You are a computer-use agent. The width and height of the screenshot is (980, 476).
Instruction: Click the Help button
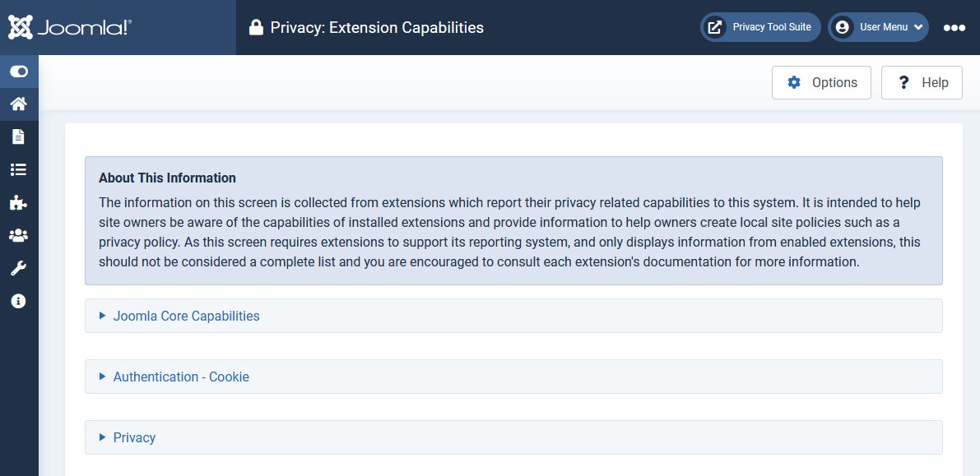pos(922,82)
